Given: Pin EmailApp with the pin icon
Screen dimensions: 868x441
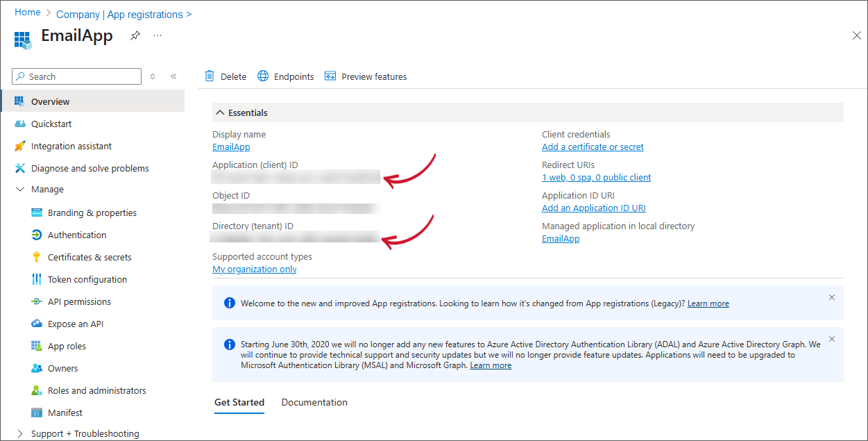Looking at the screenshot, I should click(135, 35).
